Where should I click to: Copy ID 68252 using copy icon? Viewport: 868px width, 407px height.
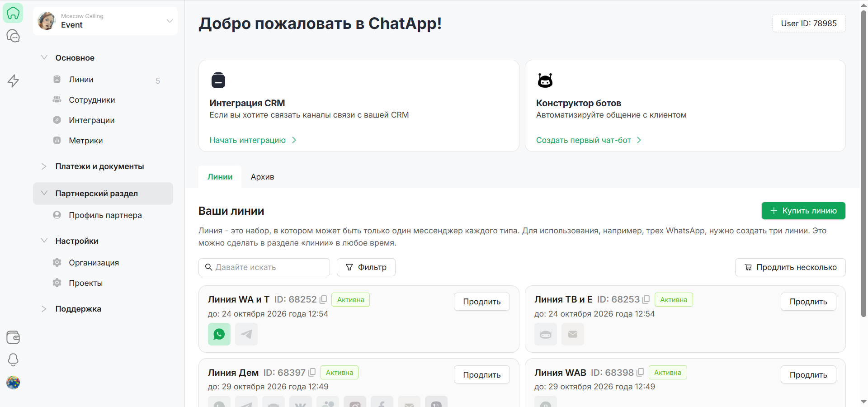[323, 299]
